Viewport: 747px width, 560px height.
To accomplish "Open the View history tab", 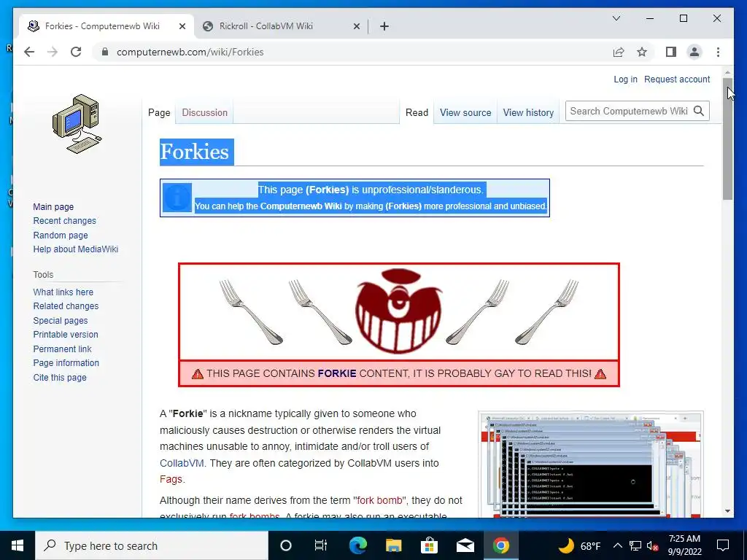I will (528, 112).
